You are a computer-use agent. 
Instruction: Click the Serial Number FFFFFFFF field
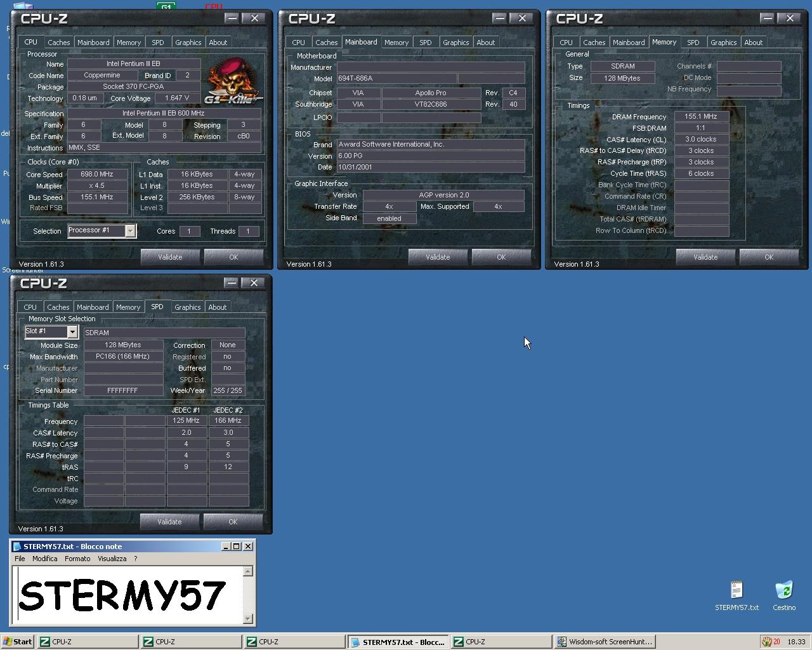coord(122,391)
